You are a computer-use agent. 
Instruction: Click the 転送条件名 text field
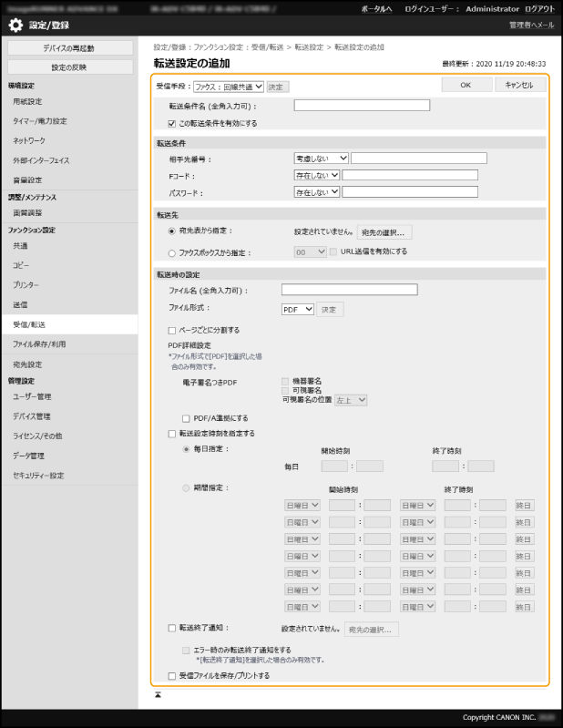[x=361, y=106]
